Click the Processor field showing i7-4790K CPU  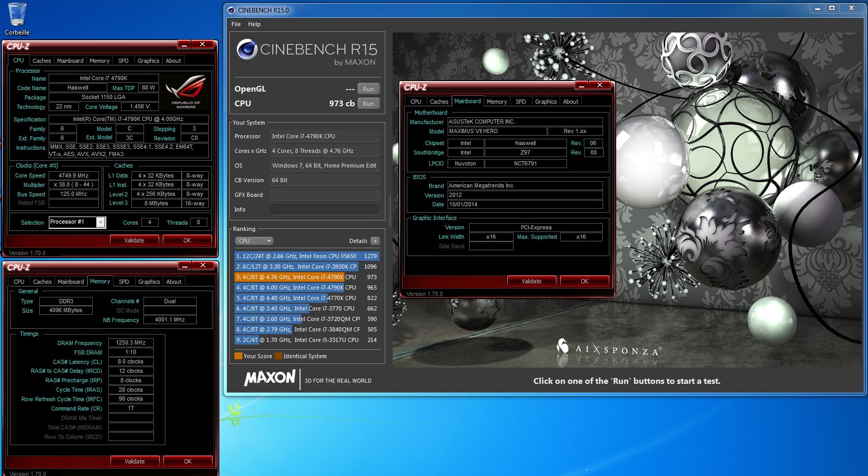click(x=325, y=136)
